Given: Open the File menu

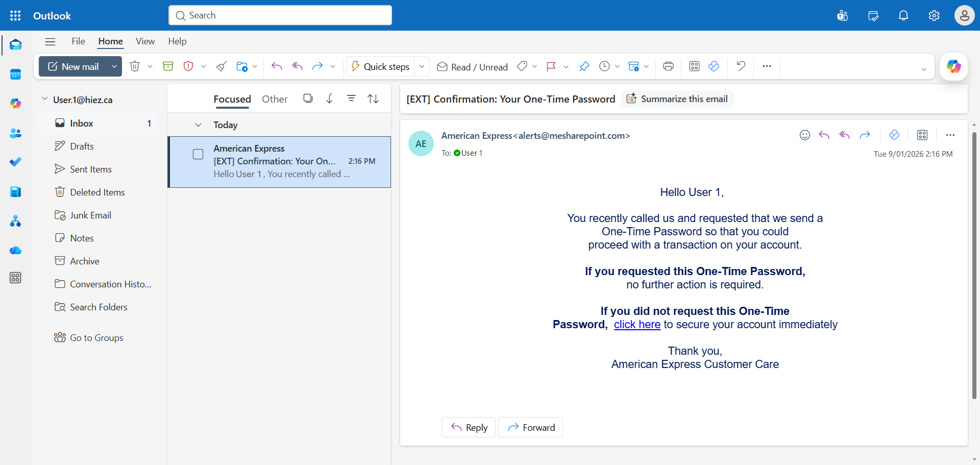Looking at the screenshot, I should click(x=78, y=41).
